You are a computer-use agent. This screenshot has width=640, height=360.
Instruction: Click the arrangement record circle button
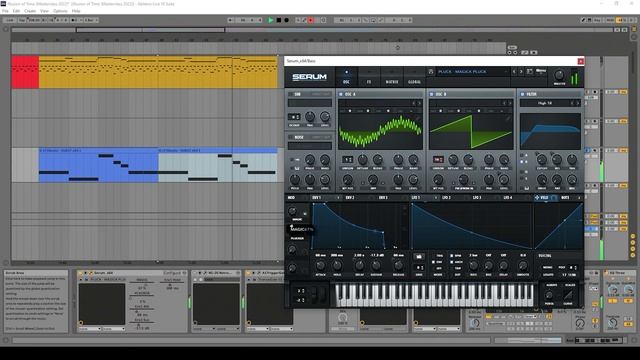[287, 20]
